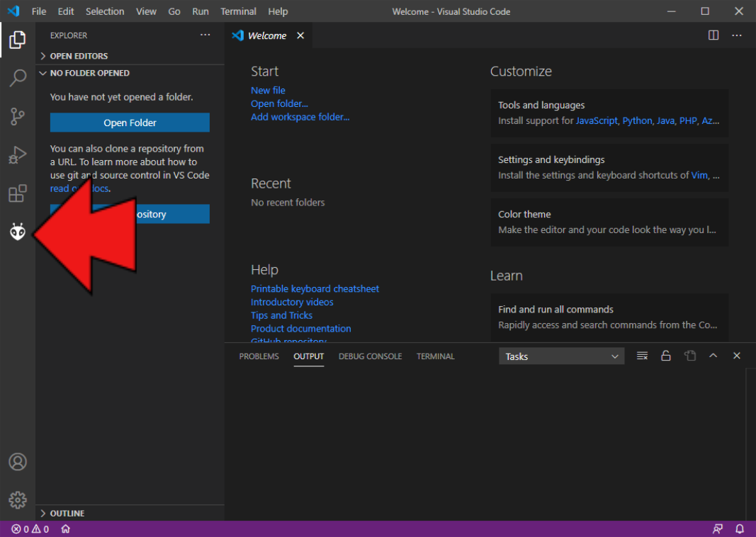756x537 pixels.
Task: Open the Accounts icon in activity bar
Action: click(x=18, y=462)
